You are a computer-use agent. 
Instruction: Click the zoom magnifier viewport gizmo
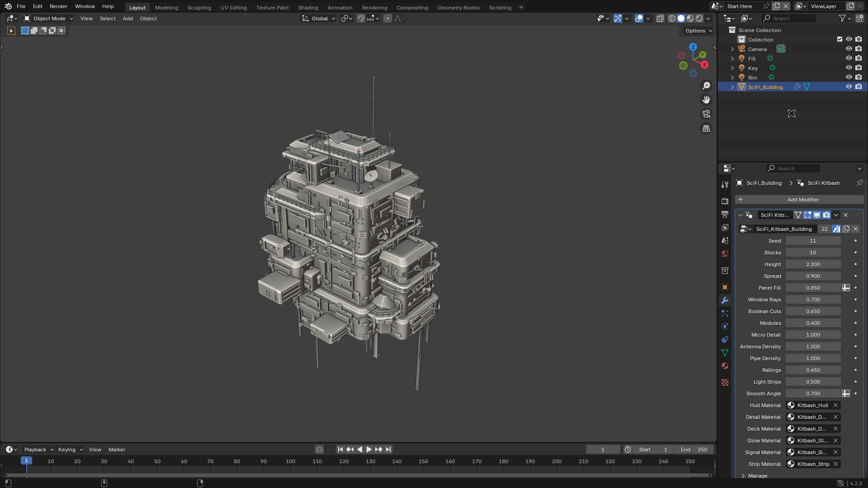click(706, 86)
